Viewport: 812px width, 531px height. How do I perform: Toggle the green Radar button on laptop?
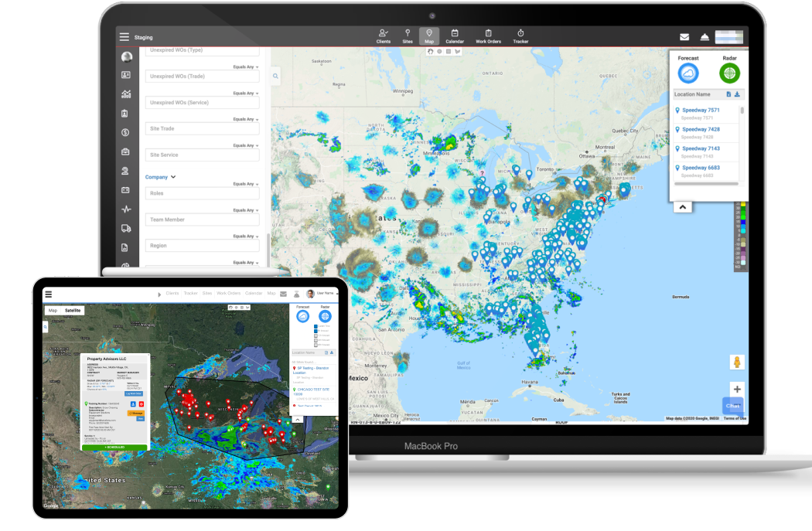coord(730,73)
